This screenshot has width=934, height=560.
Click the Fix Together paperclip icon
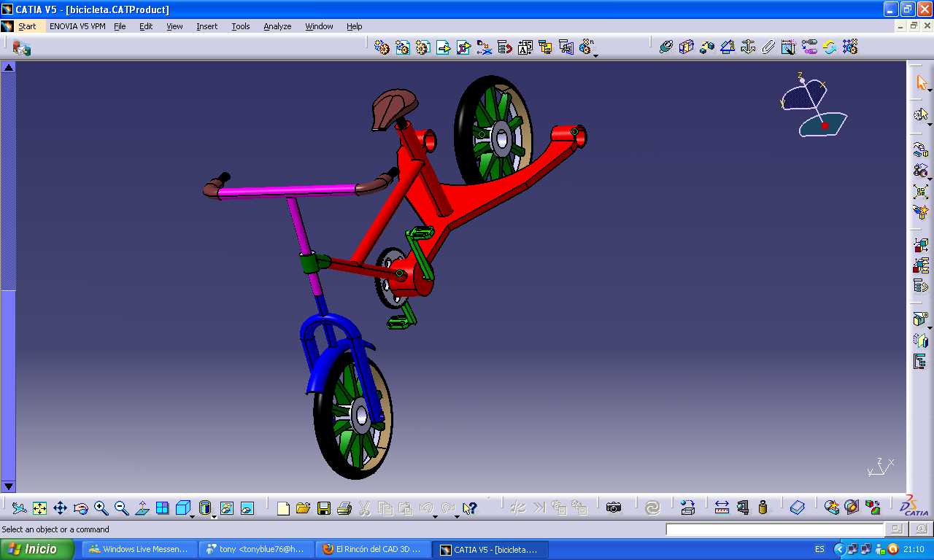[768, 47]
